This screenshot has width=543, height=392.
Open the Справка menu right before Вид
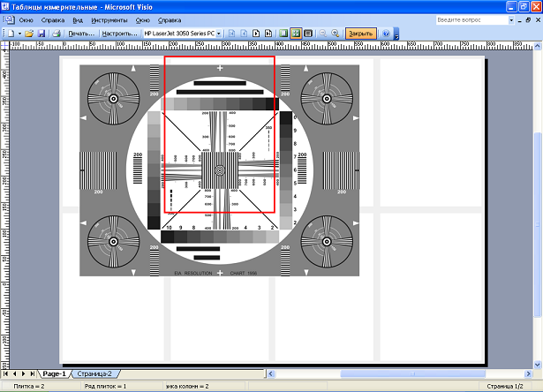coord(53,20)
